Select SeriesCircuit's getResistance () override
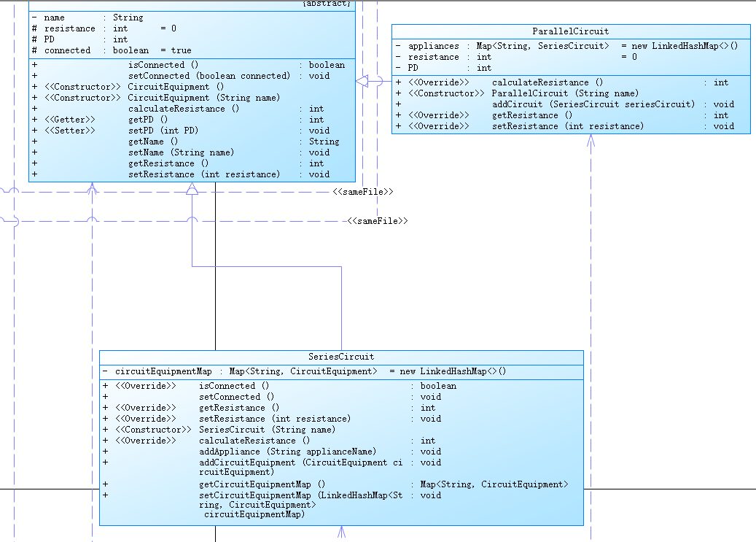Viewport: 756px width, 542px height. [268, 408]
